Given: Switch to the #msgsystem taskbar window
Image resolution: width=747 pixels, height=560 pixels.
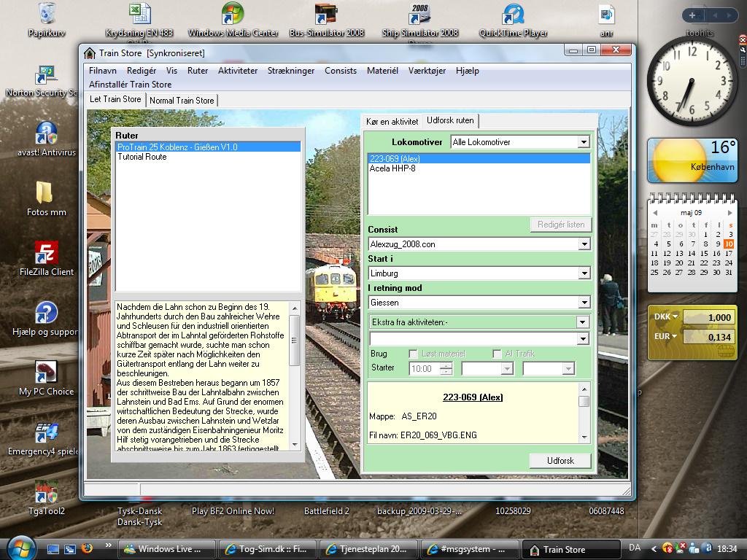Looking at the screenshot, I should click(469, 549).
